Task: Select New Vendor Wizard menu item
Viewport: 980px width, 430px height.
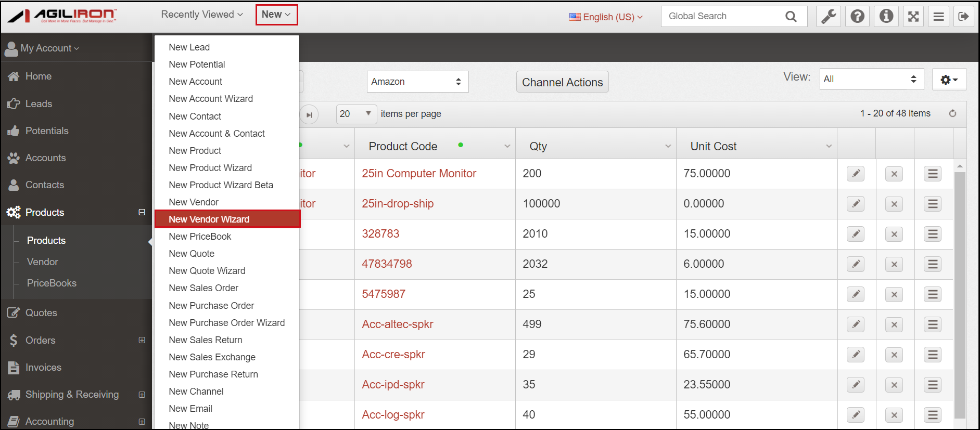Action: click(x=227, y=219)
